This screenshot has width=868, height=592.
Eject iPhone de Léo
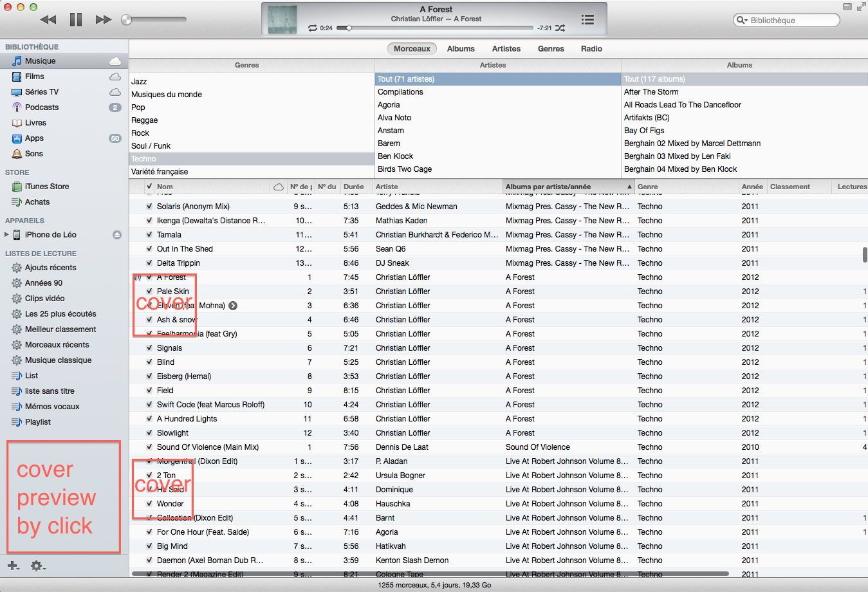click(117, 235)
